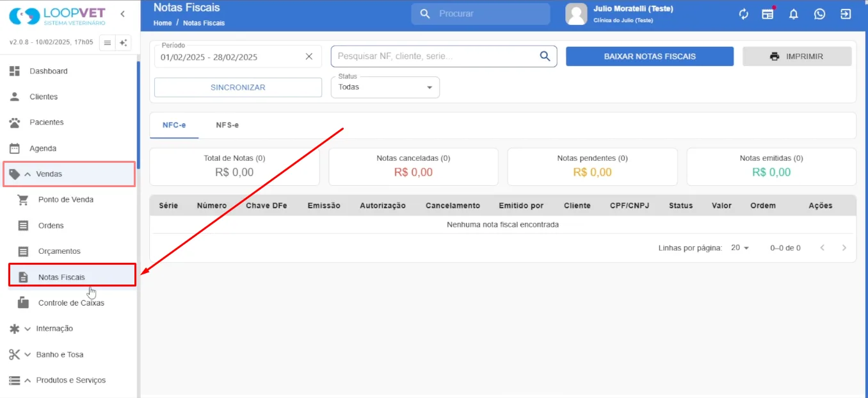Click the sync refresh icon in header

[743, 14]
